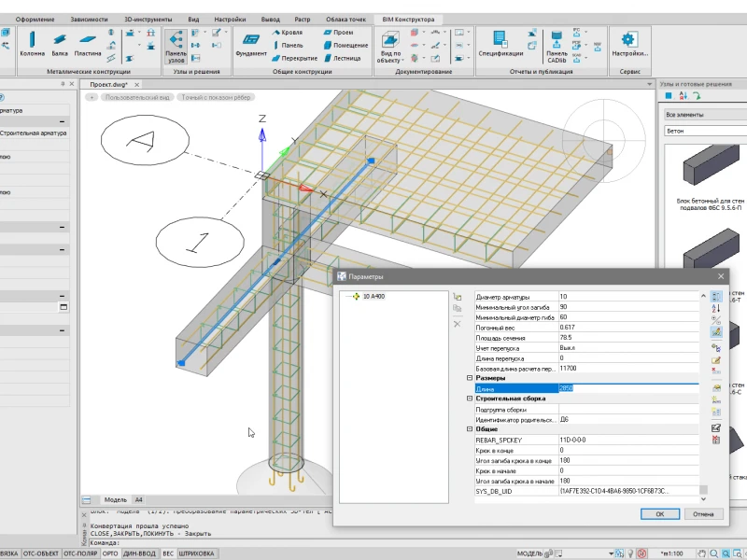Click Точный с показом рёбер style label

tap(216, 97)
